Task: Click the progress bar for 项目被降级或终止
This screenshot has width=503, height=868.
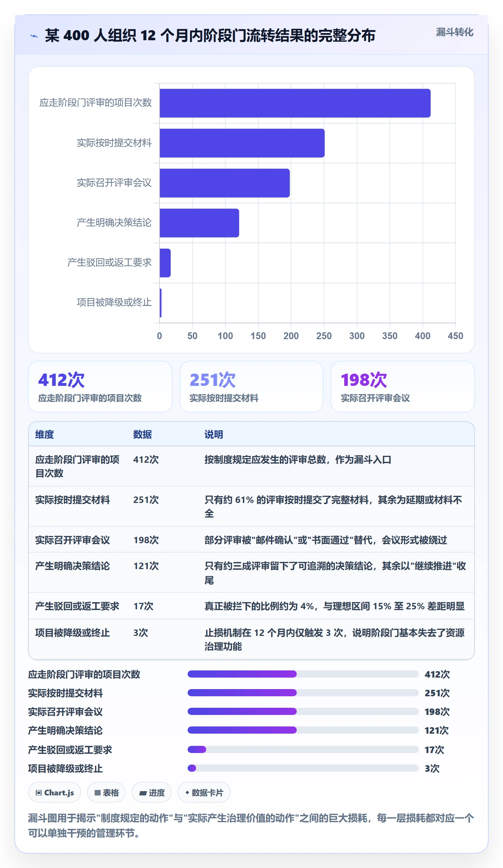Action: click(x=303, y=768)
